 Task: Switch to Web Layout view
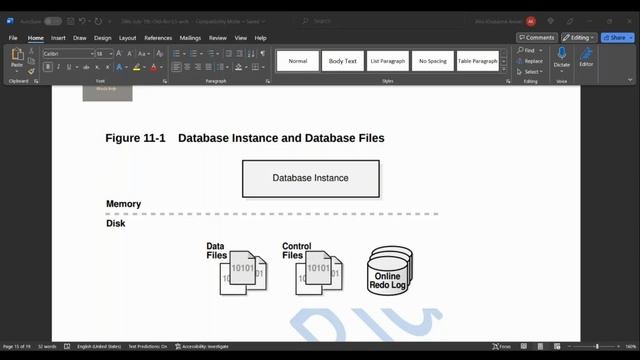557,347
